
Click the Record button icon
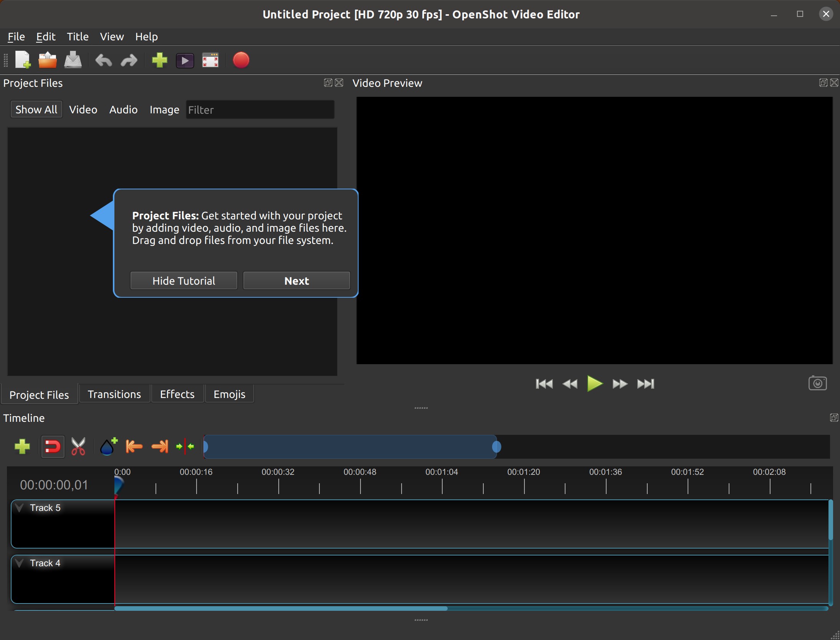click(x=241, y=60)
